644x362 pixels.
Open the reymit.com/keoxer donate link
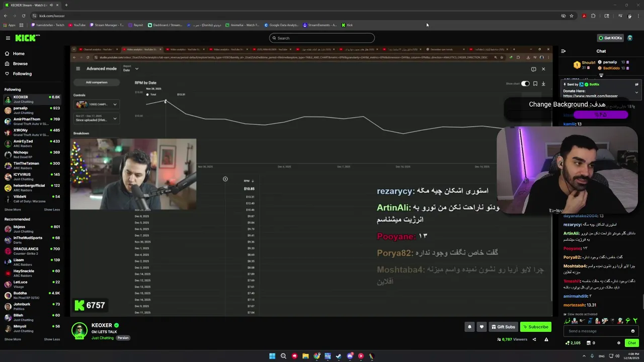point(590,96)
